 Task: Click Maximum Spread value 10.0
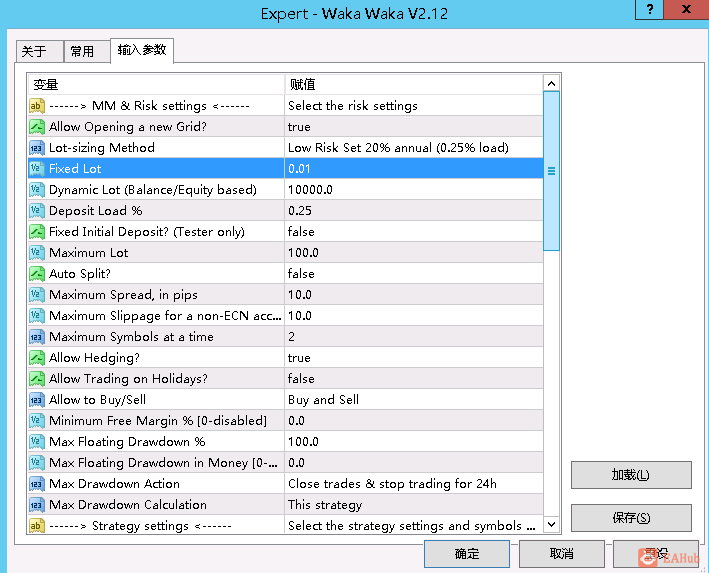300,295
